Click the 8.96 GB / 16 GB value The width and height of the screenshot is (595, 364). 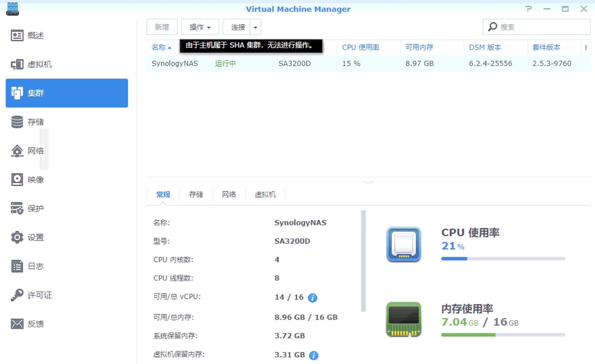(306, 317)
